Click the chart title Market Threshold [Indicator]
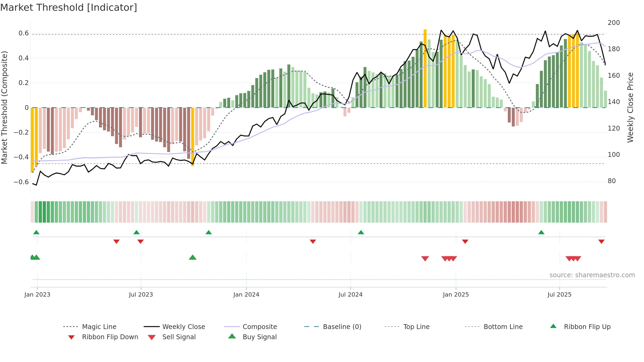The image size is (644, 362). pyautogui.click(x=69, y=8)
